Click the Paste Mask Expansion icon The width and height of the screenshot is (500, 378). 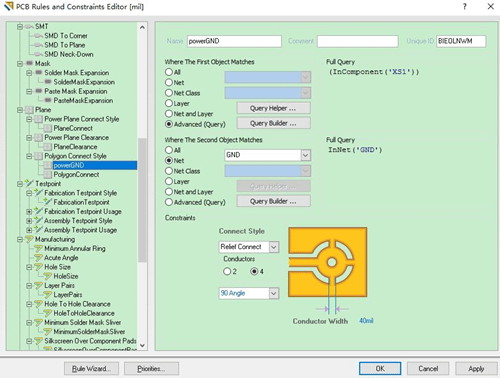coord(39,91)
